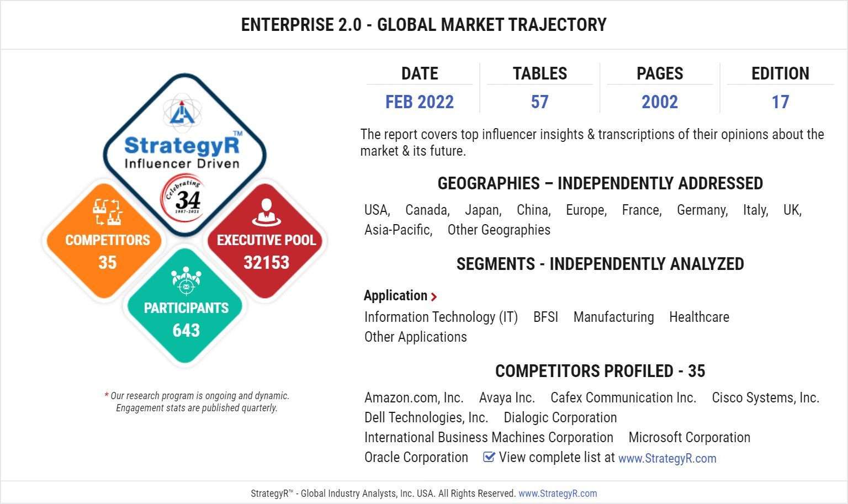Open the footer www.StrategyR.com link
The image size is (848, 504).
click(558, 494)
